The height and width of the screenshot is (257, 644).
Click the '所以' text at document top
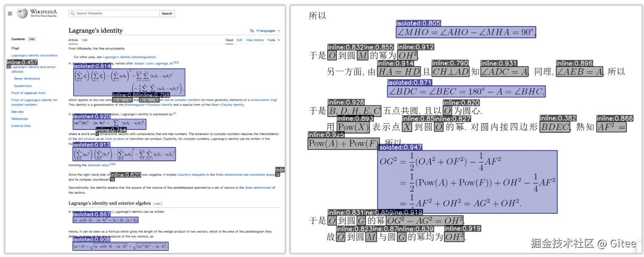pos(318,16)
